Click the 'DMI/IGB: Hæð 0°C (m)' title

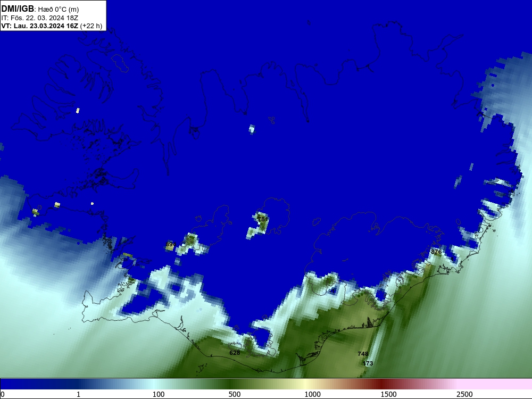pos(40,9)
